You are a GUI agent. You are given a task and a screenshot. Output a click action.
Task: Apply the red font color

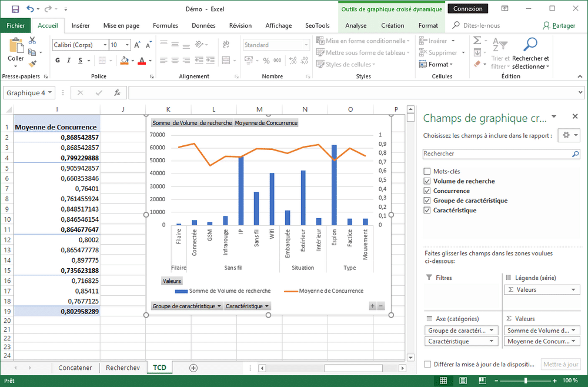click(x=142, y=61)
